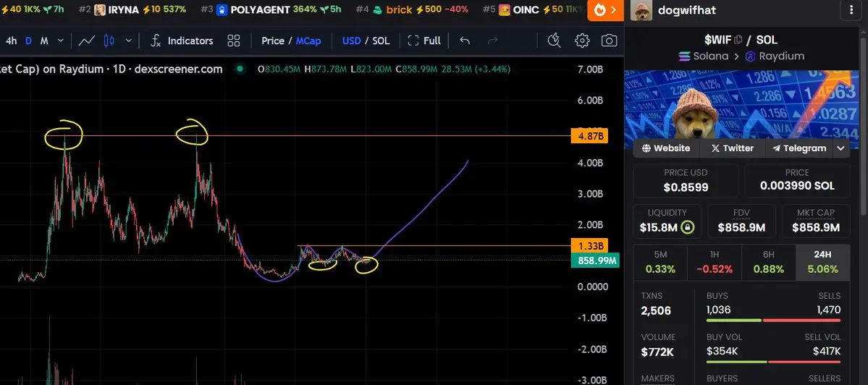Select the line chart style icon
Screen dimensions: 868x385
click(86, 41)
